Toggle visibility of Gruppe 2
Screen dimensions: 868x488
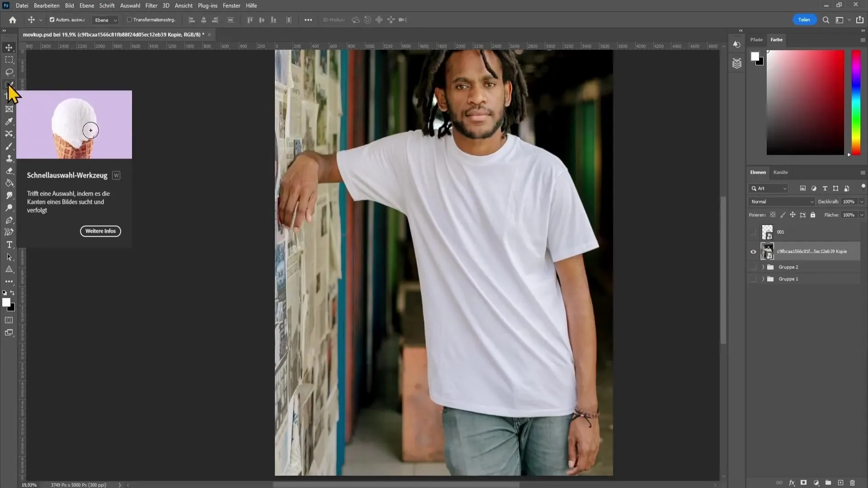(x=754, y=267)
